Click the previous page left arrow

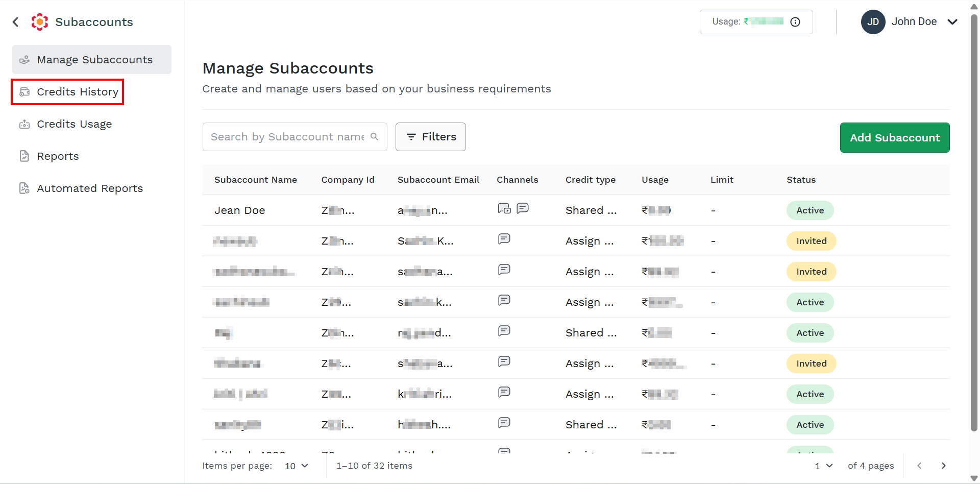(919, 466)
